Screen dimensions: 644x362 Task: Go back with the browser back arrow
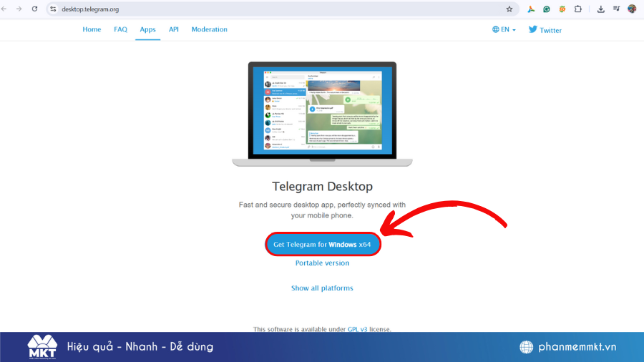(4, 9)
